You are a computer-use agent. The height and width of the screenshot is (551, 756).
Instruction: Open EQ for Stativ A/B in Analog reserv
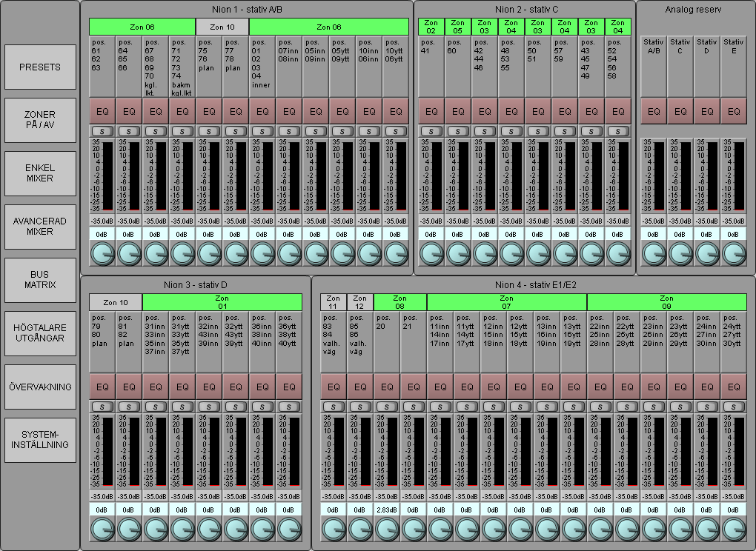(654, 111)
